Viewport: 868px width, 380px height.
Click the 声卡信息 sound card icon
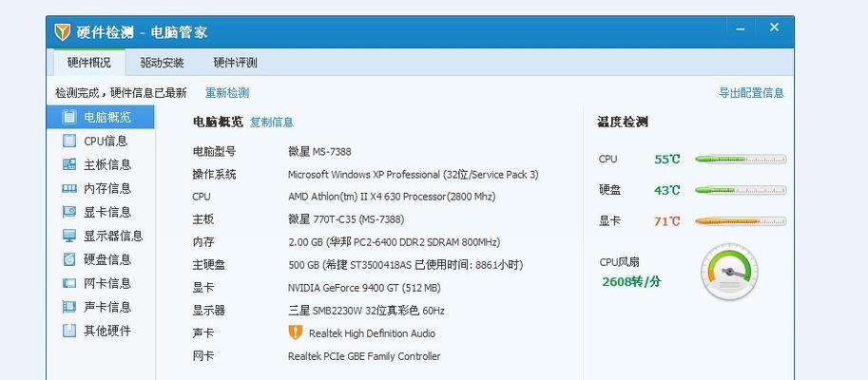(69, 307)
